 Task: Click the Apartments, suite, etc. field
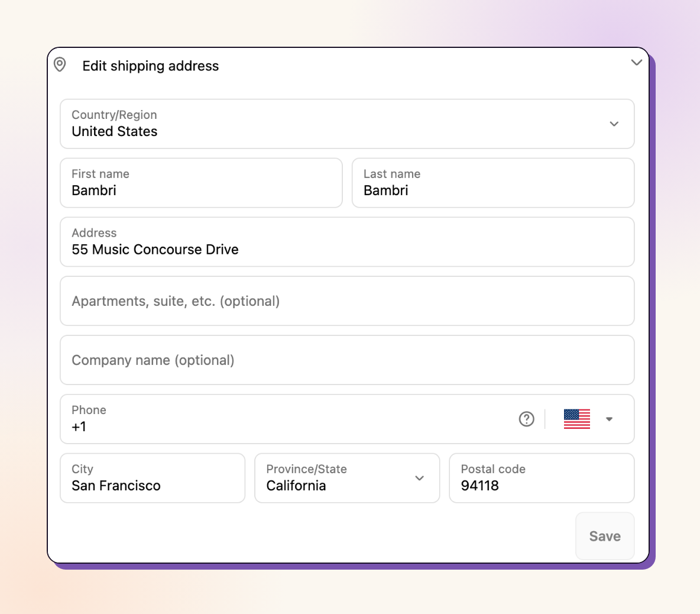point(347,301)
